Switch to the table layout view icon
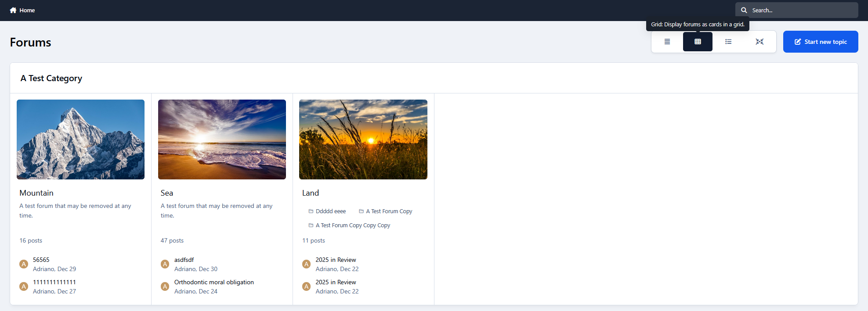The height and width of the screenshot is (311, 868). click(667, 42)
